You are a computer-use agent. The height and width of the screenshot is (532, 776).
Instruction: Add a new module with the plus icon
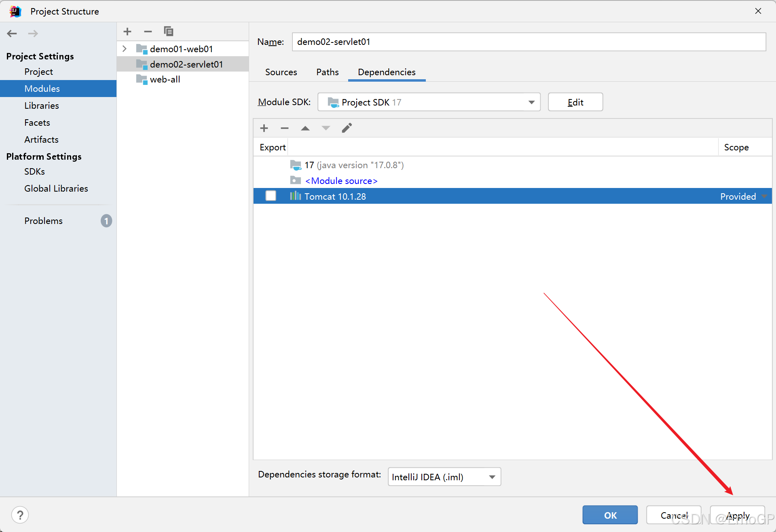pyautogui.click(x=127, y=32)
